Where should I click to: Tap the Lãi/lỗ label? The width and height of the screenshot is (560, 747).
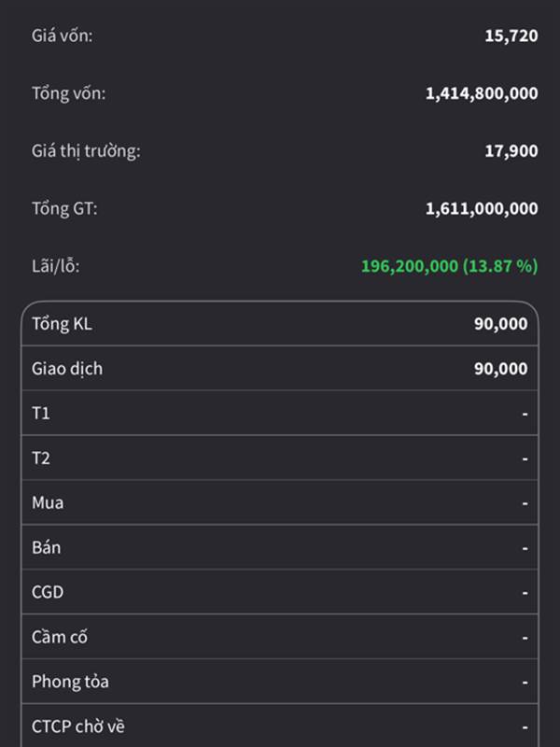point(56,266)
